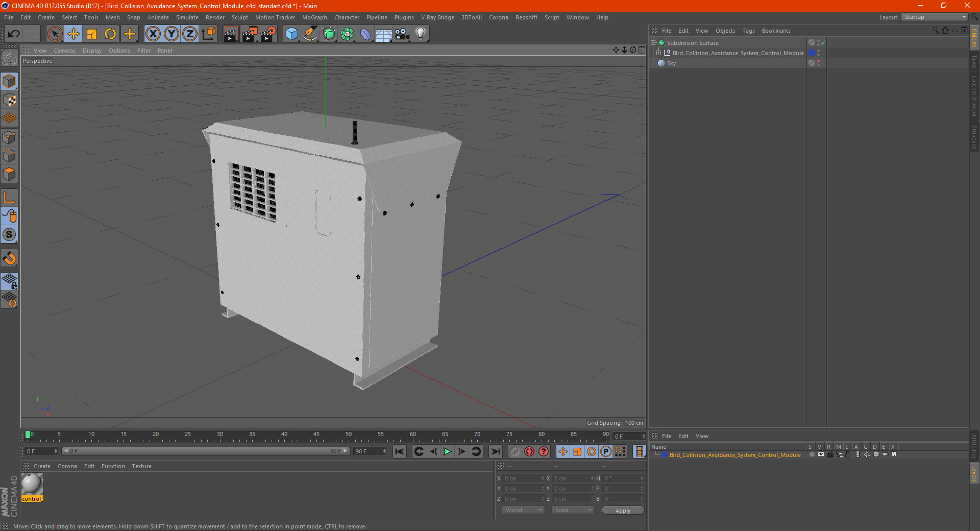Switch to Texture mode
The height and width of the screenshot is (531, 980).
click(9, 100)
